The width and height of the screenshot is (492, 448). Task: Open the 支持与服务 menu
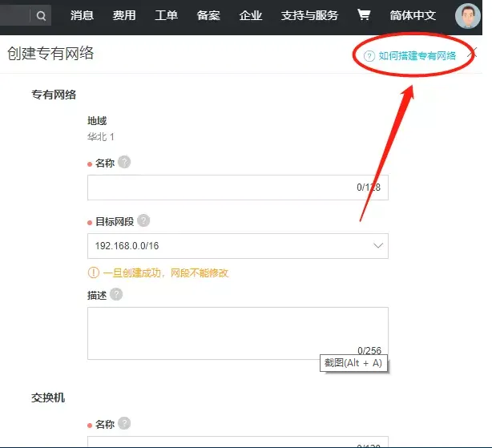309,15
